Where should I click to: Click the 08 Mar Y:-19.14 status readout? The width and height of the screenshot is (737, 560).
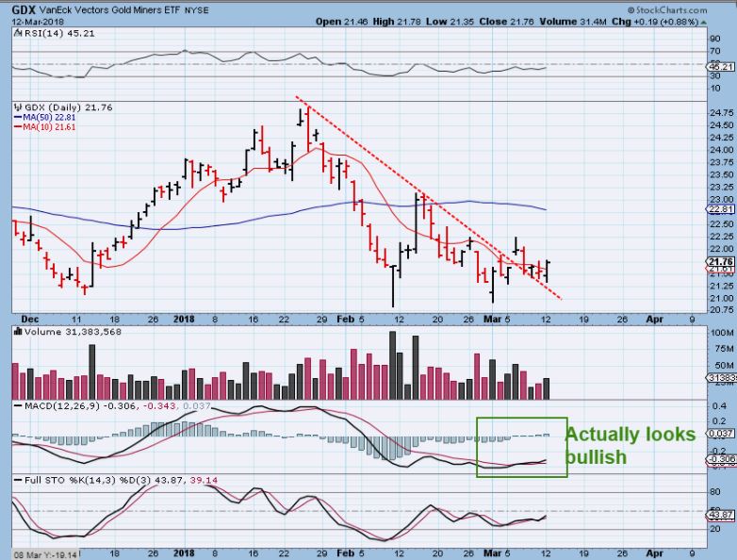coord(45,555)
